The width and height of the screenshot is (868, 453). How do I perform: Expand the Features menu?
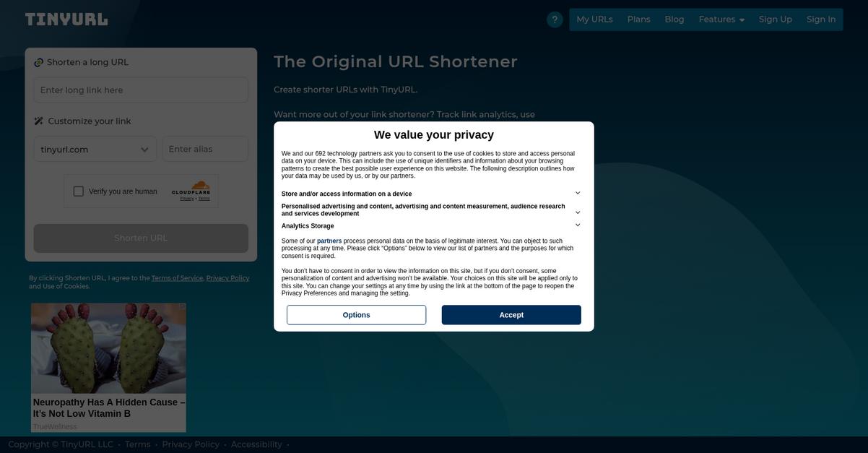pos(721,20)
